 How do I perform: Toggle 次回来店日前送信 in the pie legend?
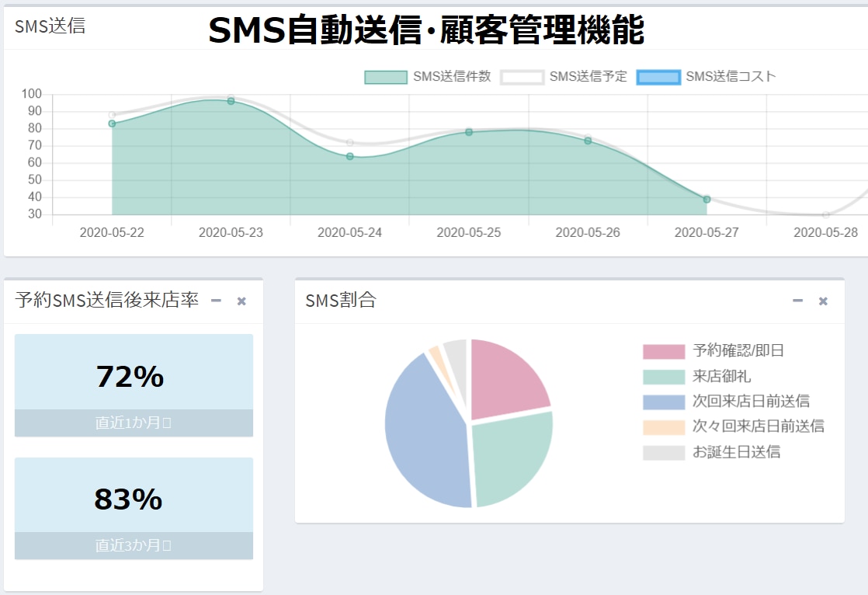pyautogui.click(x=726, y=401)
